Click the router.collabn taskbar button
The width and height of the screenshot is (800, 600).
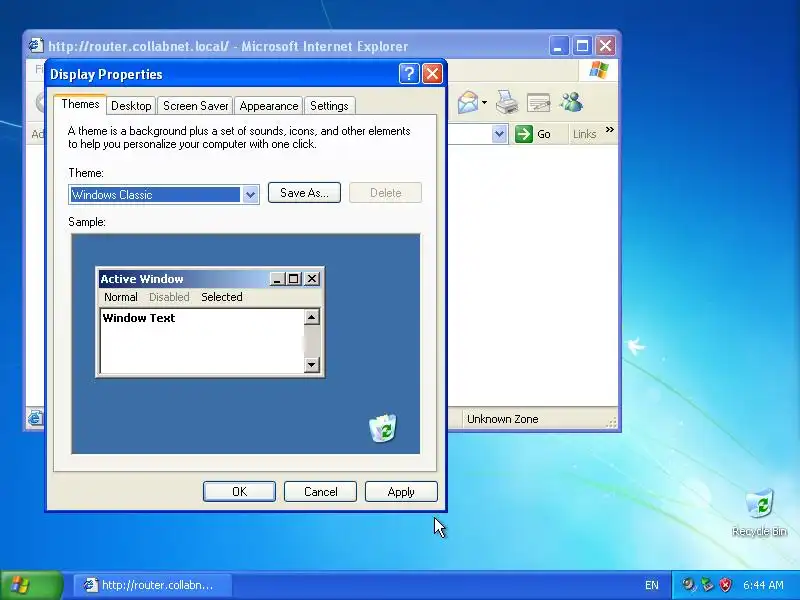pos(153,585)
